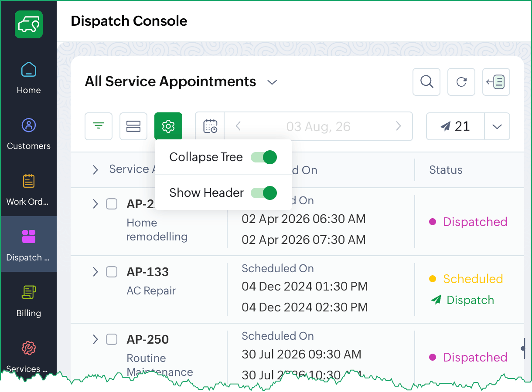532x392 pixels.
Task: Go to next date arrow
Action: click(x=398, y=126)
